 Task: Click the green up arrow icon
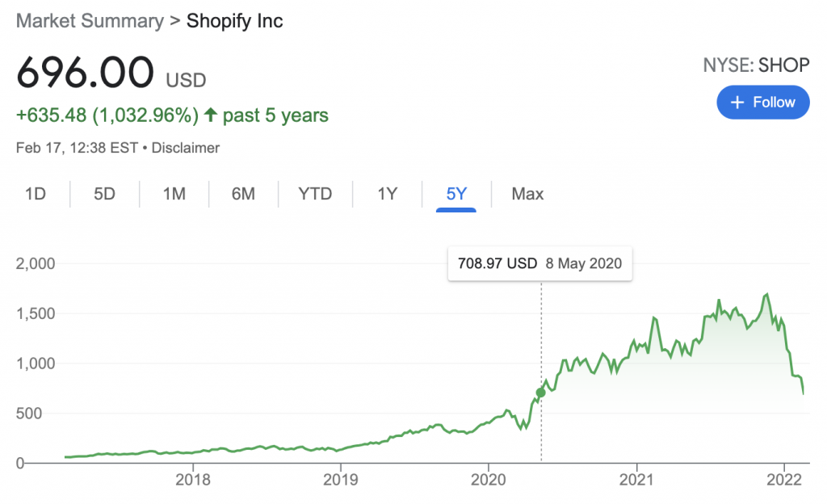pyautogui.click(x=211, y=115)
